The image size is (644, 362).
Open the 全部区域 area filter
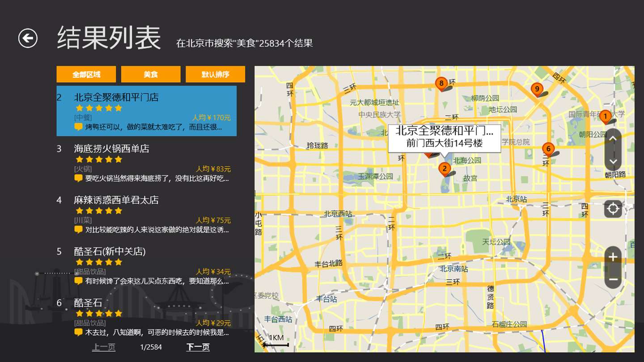[x=86, y=74]
